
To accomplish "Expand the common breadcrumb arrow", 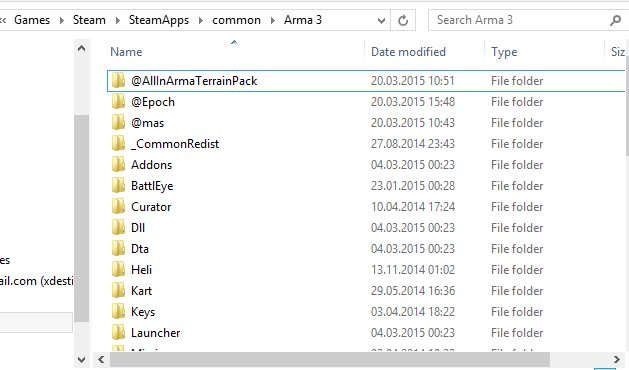I will click(273, 20).
